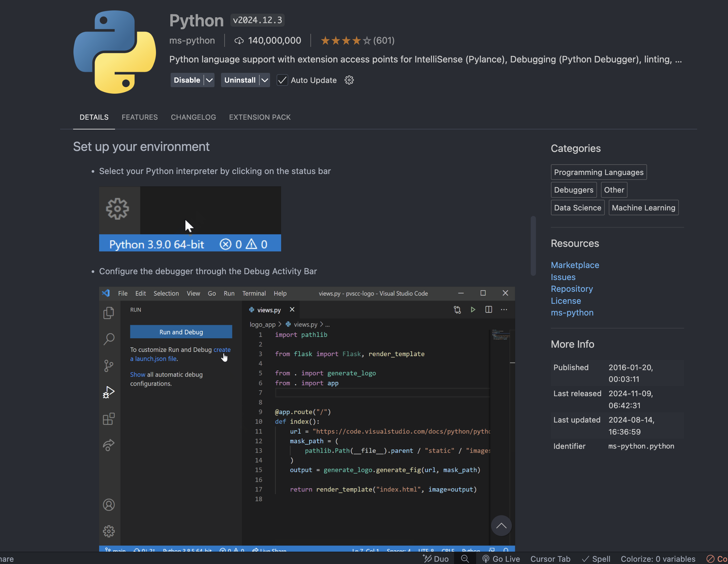Click Colorize variables status item

[x=658, y=559]
